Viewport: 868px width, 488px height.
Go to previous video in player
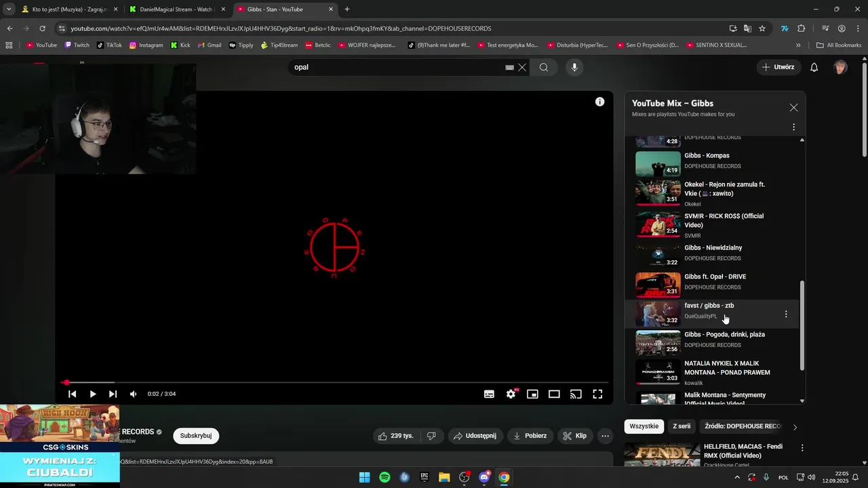point(73,394)
